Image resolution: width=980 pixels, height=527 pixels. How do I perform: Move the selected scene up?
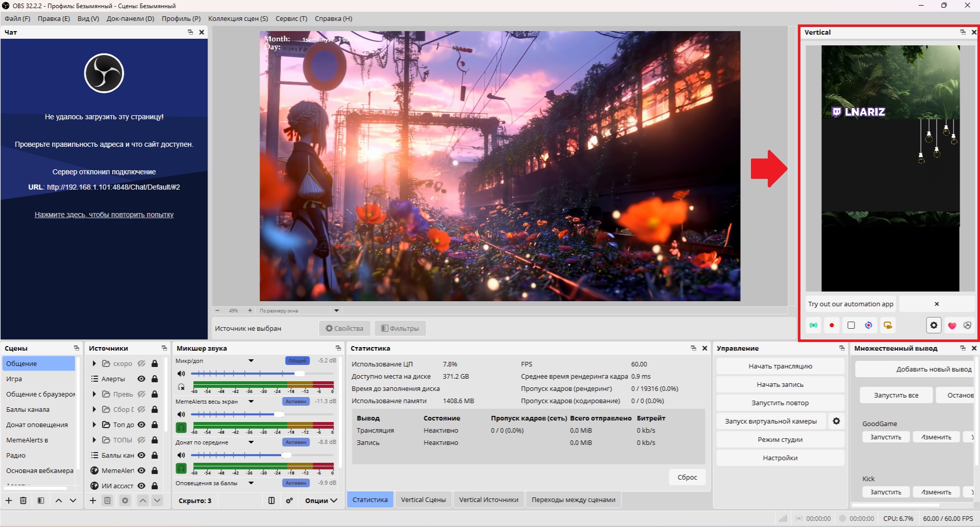pyautogui.click(x=59, y=500)
